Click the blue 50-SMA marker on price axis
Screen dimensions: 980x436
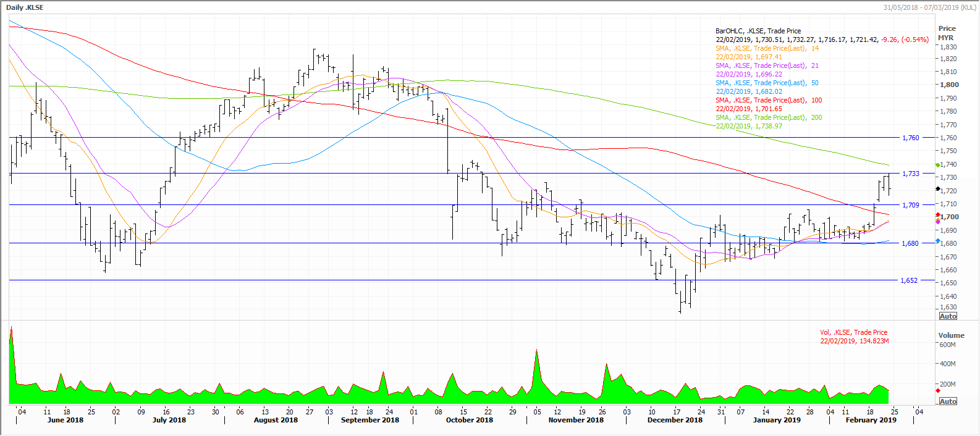[938, 241]
